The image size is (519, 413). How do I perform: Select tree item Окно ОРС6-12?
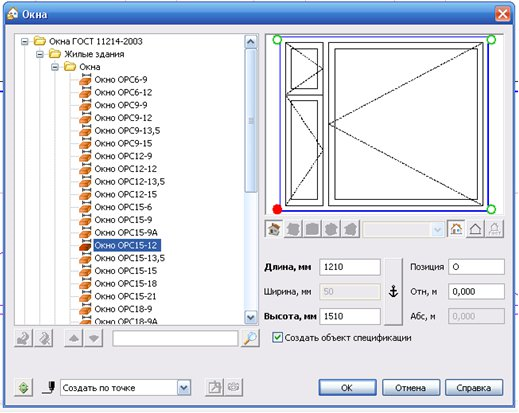click(x=123, y=92)
